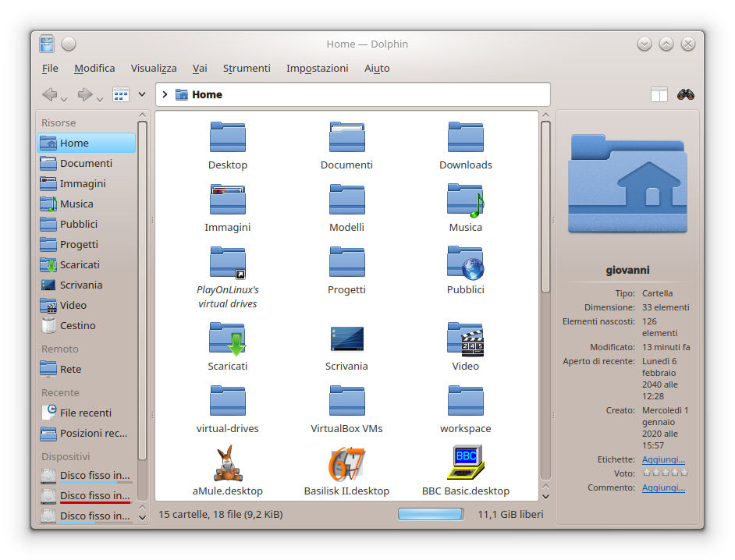
Task: Toggle the window's on-all-desktops pin button
Action: point(69,44)
